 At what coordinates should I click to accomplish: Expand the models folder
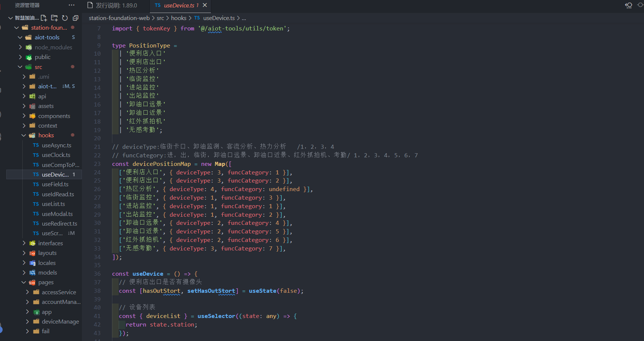(x=24, y=272)
